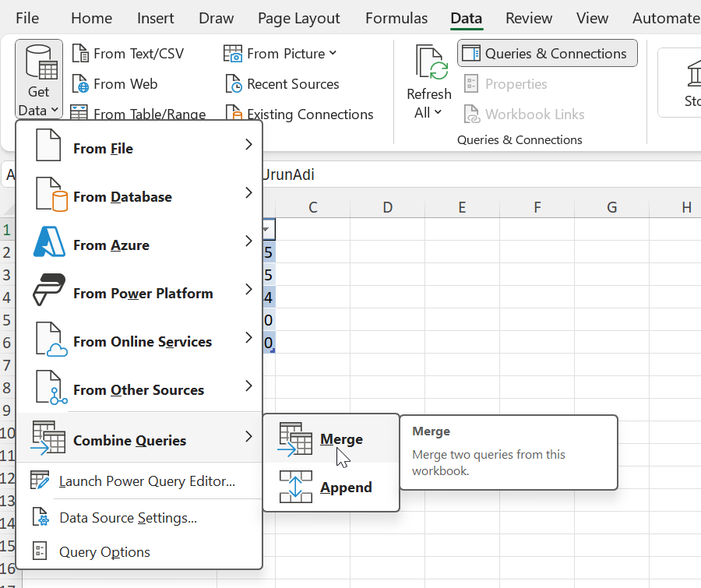Image resolution: width=701 pixels, height=588 pixels.
Task: Open the Page Layout tab
Action: pyautogui.click(x=298, y=18)
